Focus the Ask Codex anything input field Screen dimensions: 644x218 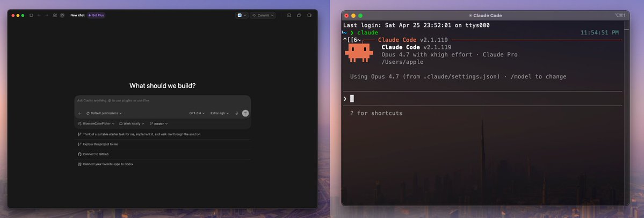click(162, 100)
